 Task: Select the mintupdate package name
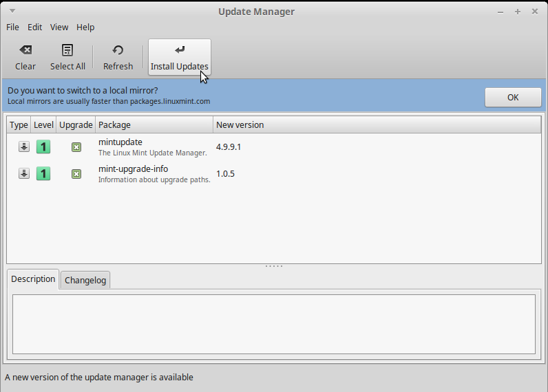pyautogui.click(x=120, y=142)
